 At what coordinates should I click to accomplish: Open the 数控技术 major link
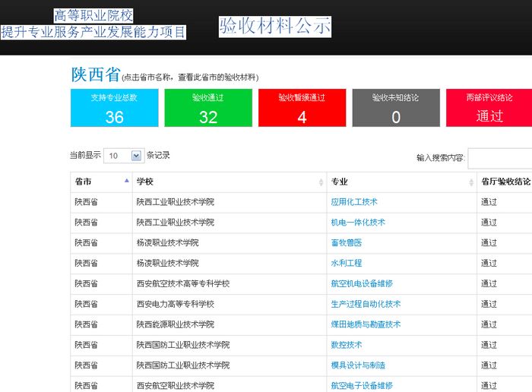click(346, 345)
